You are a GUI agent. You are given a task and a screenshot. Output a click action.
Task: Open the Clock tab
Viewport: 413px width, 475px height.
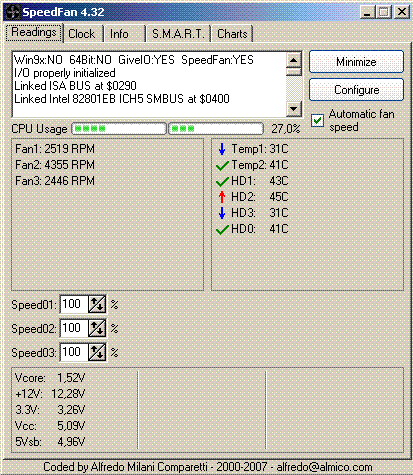[82, 34]
